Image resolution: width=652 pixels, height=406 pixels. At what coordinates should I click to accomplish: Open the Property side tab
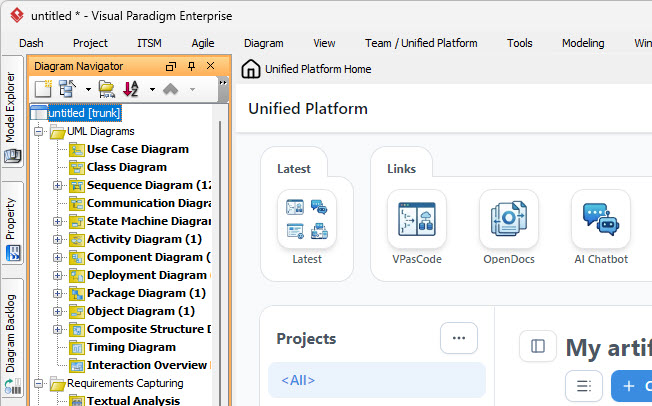pyautogui.click(x=12, y=225)
